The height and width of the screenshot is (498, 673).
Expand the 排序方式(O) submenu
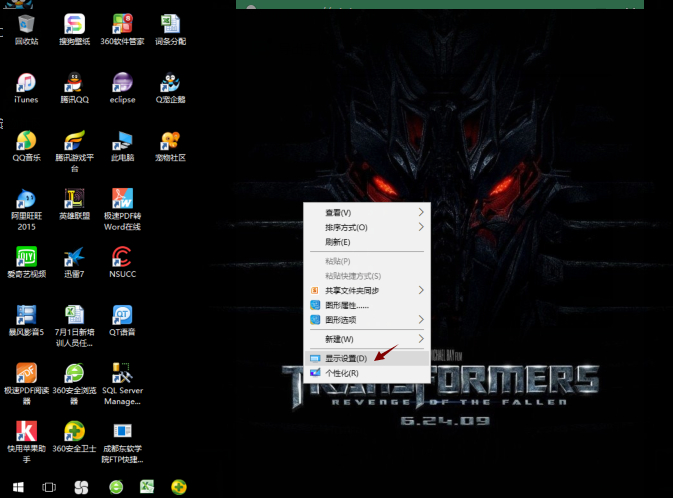pyautogui.click(x=367, y=227)
